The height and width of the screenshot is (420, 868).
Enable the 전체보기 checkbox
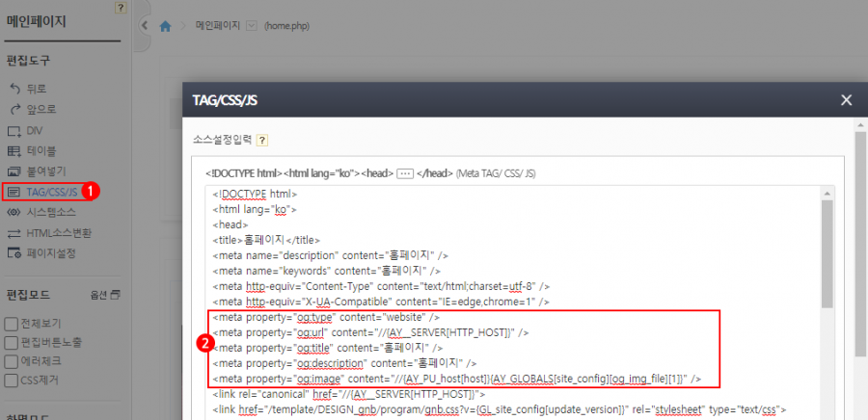[12, 324]
